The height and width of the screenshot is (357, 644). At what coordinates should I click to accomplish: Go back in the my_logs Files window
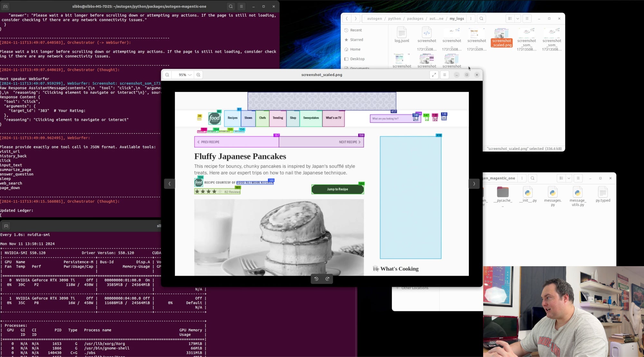347,19
